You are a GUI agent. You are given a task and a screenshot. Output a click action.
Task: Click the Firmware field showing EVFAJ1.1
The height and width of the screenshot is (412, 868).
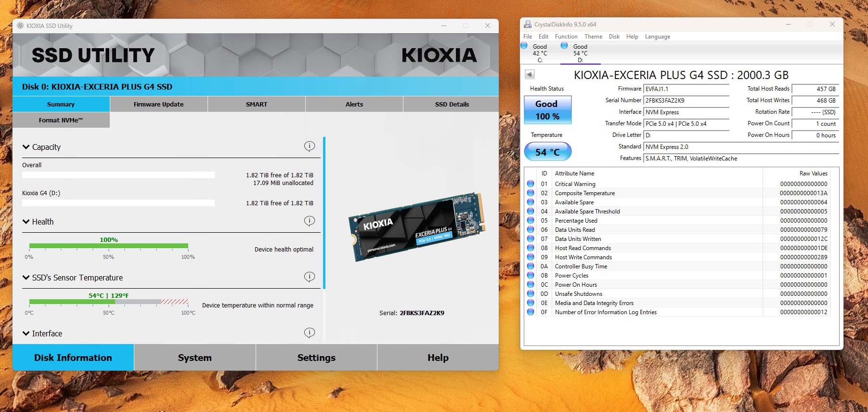pyautogui.click(x=687, y=89)
